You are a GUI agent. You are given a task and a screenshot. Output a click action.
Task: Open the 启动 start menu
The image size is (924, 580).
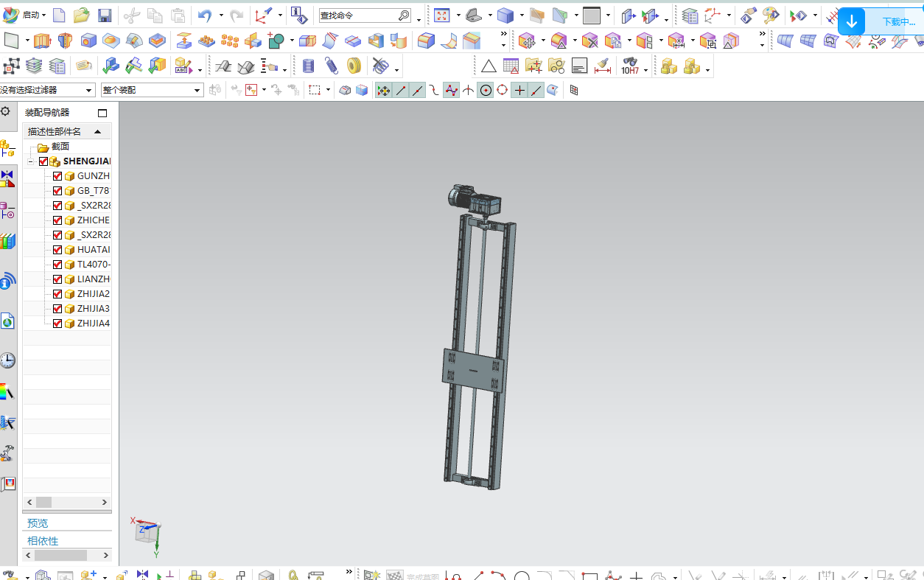(x=24, y=15)
